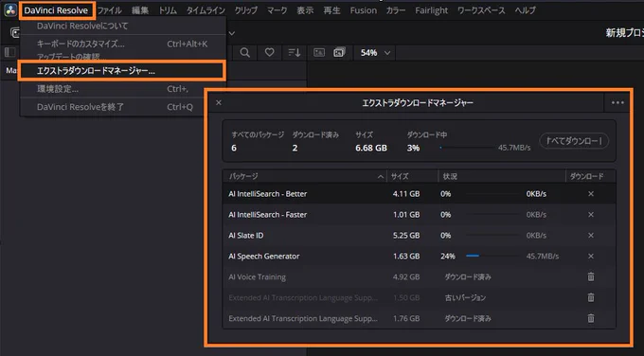Select キーボードのカスタマイズ menu entry
The image size is (644, 356).
click(x=123, y=44)
